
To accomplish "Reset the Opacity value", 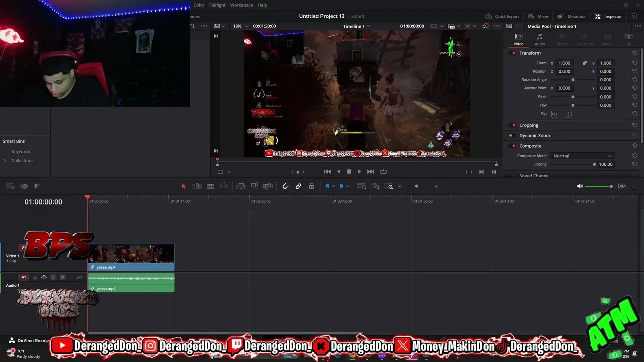I will 635,164.
